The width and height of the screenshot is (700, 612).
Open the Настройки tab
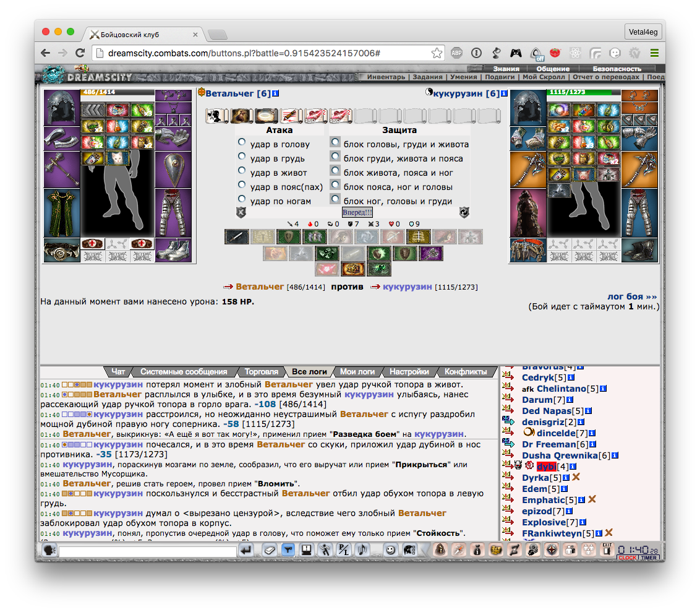pyautogui.click(x=409, y=372)
